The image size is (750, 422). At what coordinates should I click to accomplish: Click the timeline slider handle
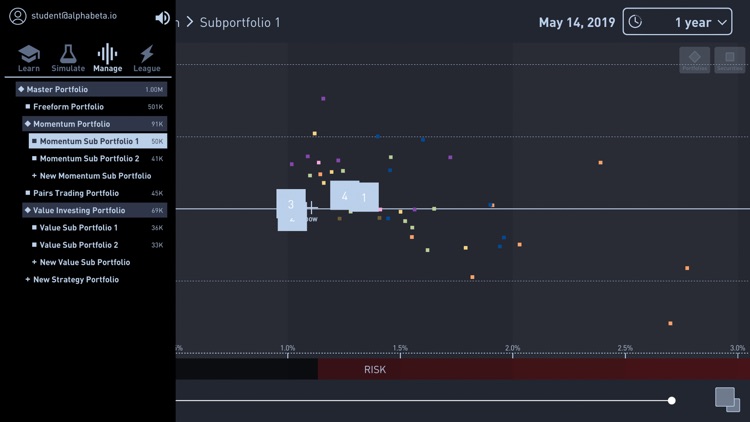tap(672, 400)
